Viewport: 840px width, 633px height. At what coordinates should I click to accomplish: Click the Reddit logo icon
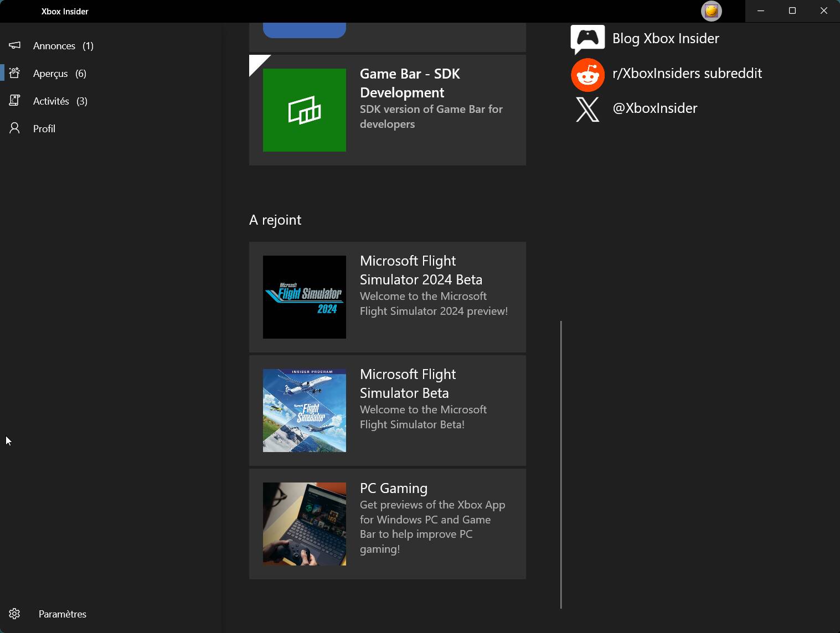pyautogui.click(x=588, y=75)
